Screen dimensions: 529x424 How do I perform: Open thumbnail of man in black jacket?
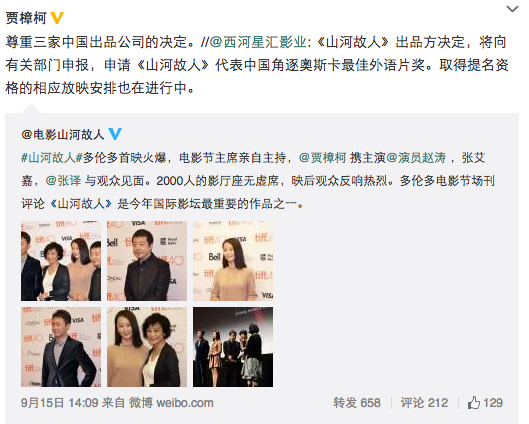147,261
